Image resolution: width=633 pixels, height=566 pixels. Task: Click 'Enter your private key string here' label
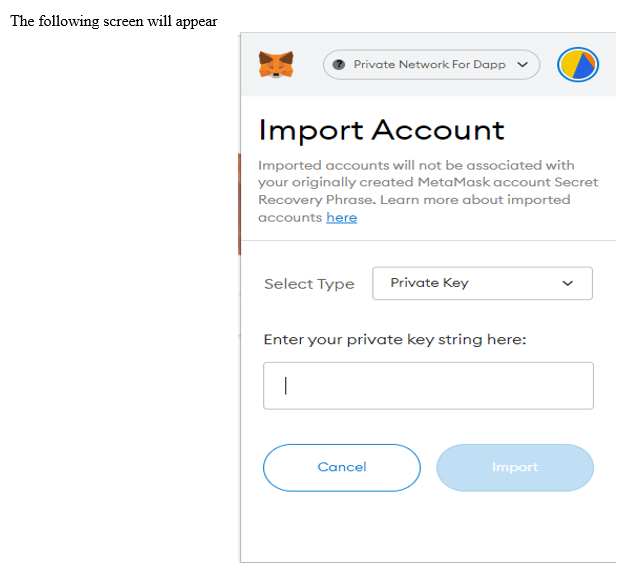(x=395, y=340)
